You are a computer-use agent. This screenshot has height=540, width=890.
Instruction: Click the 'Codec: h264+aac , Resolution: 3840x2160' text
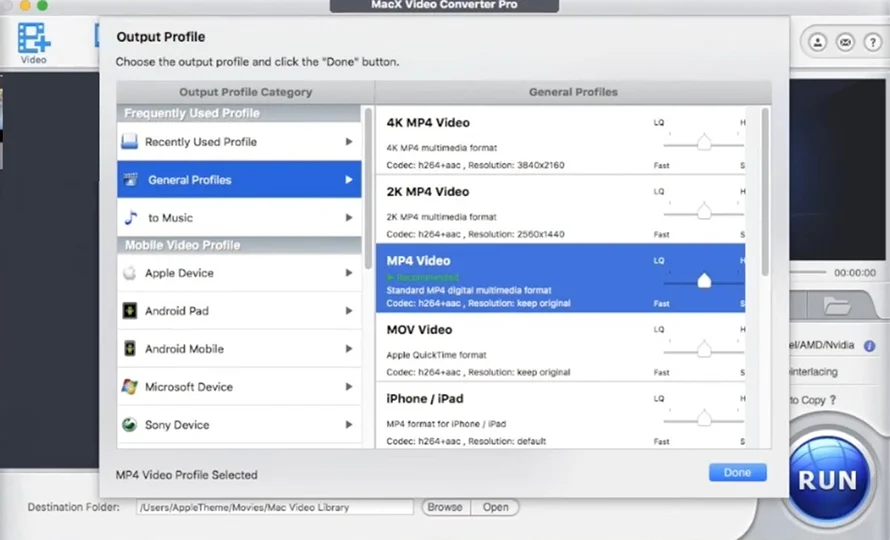[x=476, y=165]
